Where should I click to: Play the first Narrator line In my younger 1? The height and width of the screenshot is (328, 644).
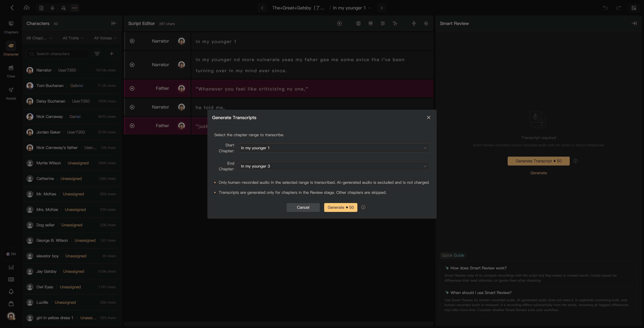tap(132, 41)
